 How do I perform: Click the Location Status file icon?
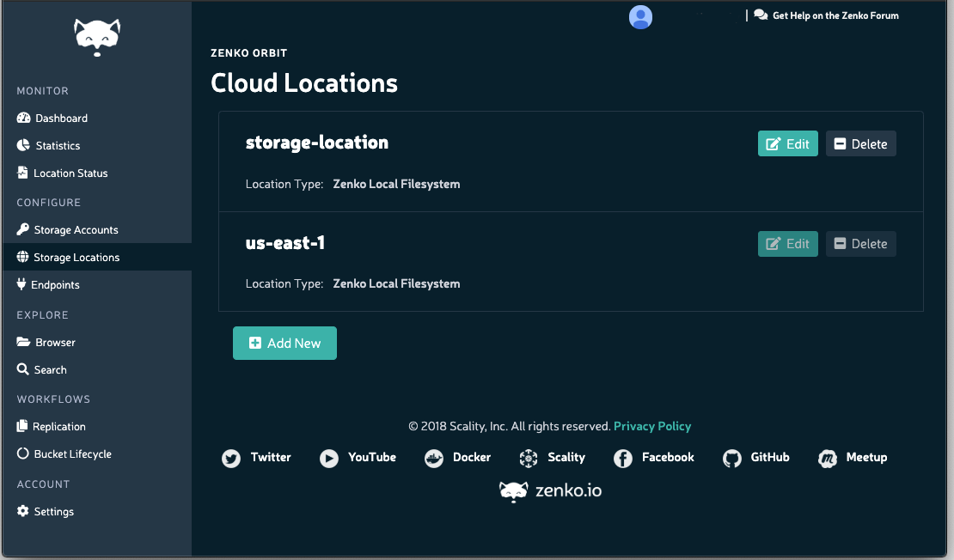pyautogui.click(x=22, y=173)
